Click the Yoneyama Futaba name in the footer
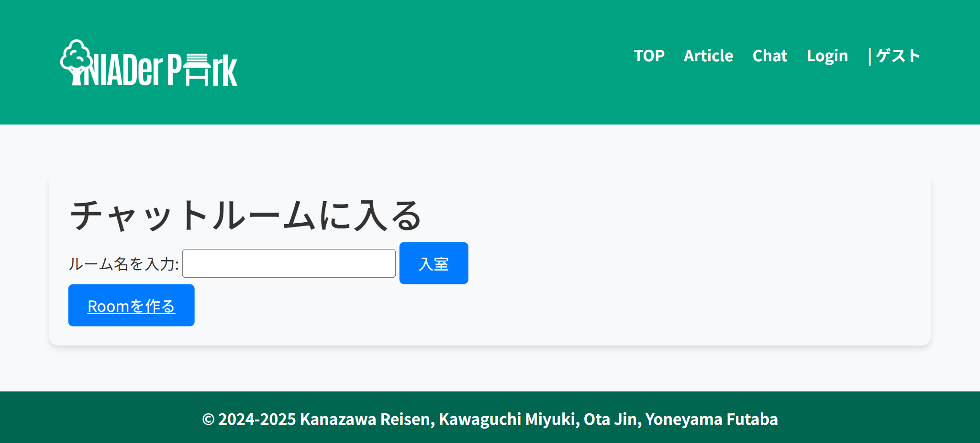Screen dimensions: 980x443 coord(712,419)
